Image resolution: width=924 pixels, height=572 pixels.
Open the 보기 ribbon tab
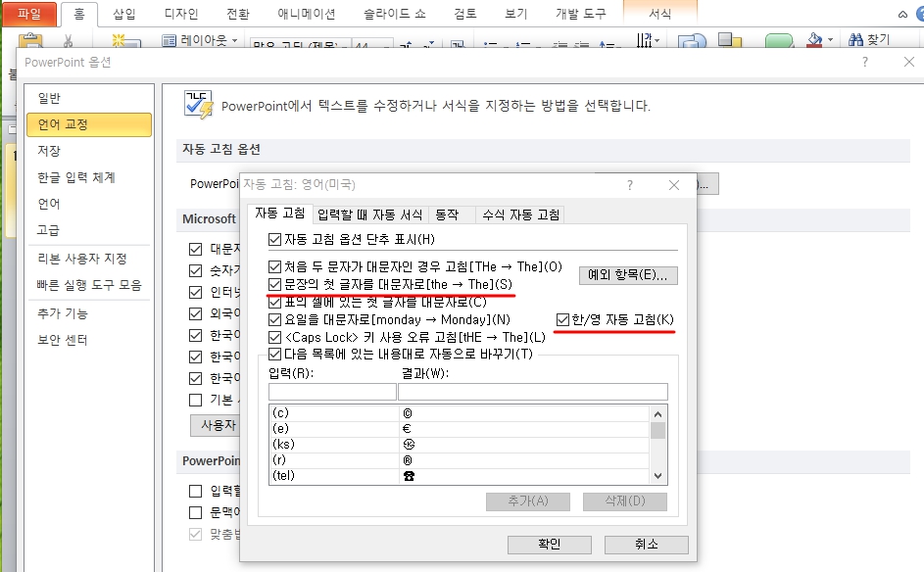(515, 14)
